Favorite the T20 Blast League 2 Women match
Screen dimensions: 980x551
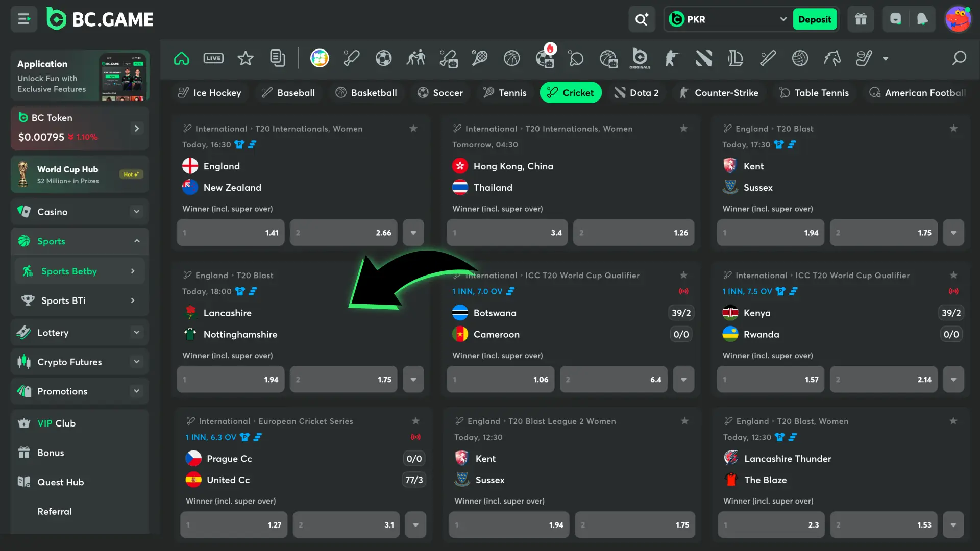click(x=684, y=421)
